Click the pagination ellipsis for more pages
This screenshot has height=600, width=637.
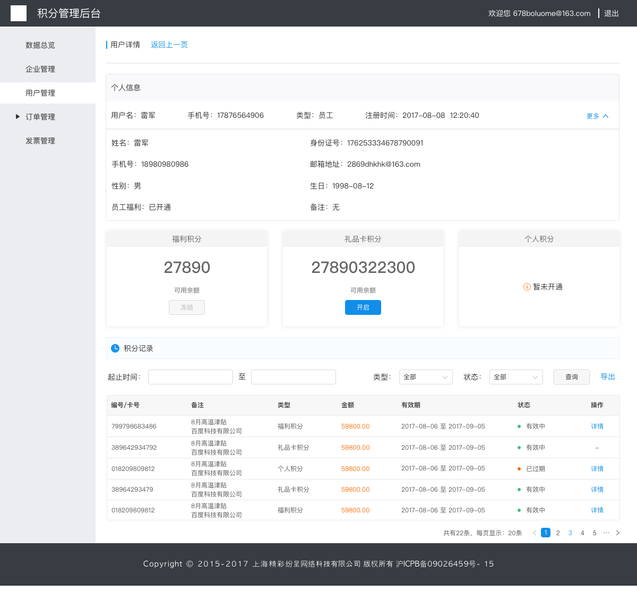point(606,533)
